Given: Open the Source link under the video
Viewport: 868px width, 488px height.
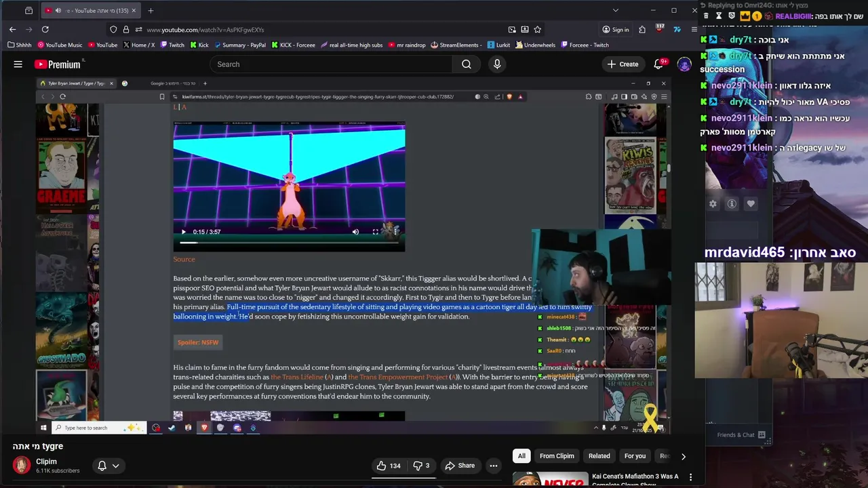Looking at the screenshot, I should (184, 260).
